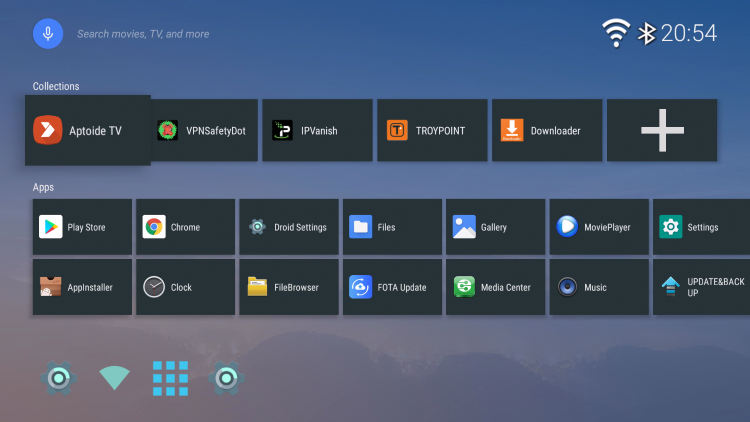Open the Google Play Store
The image size is (750, 422).
tap(83, 227)
